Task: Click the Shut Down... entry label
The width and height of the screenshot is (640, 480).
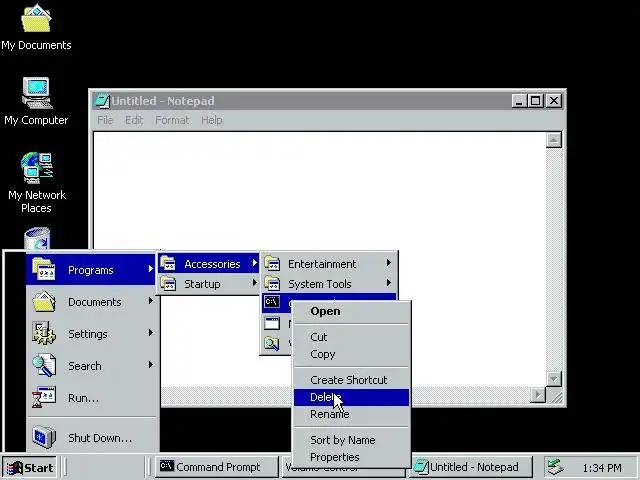Action: point(100,438)
